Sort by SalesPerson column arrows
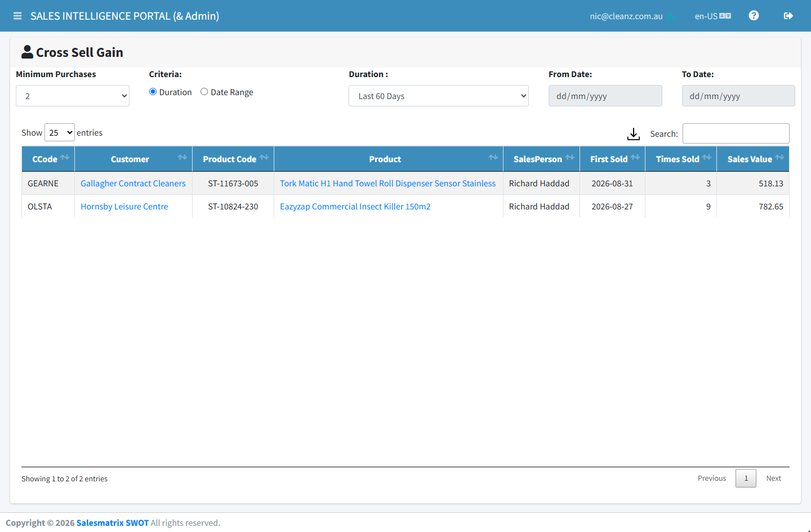811x532 pixels. (x=570, y=158)
